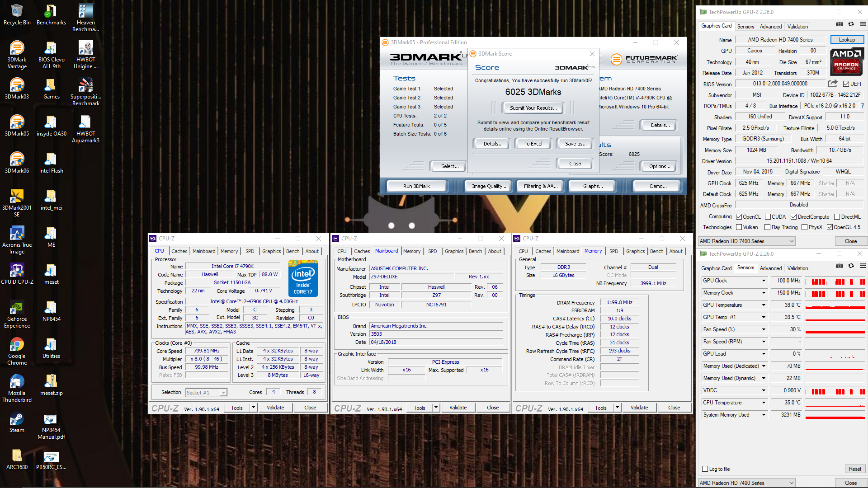Launch 3DMark2001 SE shortcut
The width and height of the screenshot is (868, 488).
(17, 203)
